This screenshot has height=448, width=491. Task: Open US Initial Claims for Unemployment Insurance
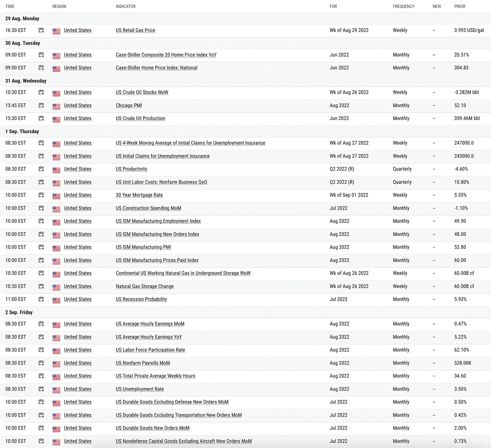pos(163,156)
